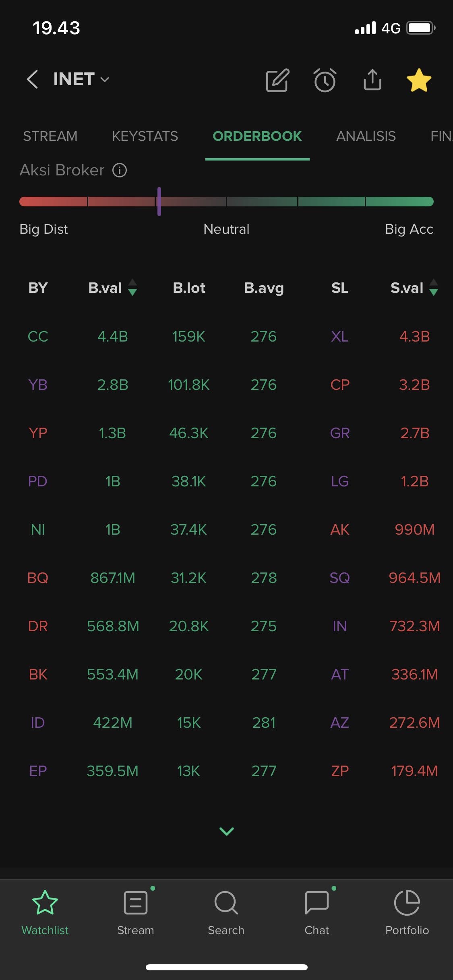Open the edit note icon

pos(277,80)
